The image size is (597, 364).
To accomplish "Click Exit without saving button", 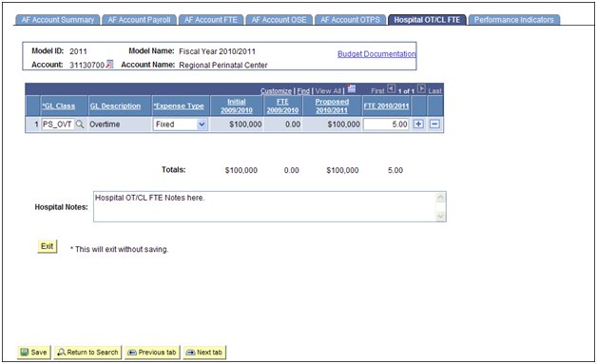I will [48, 246].
